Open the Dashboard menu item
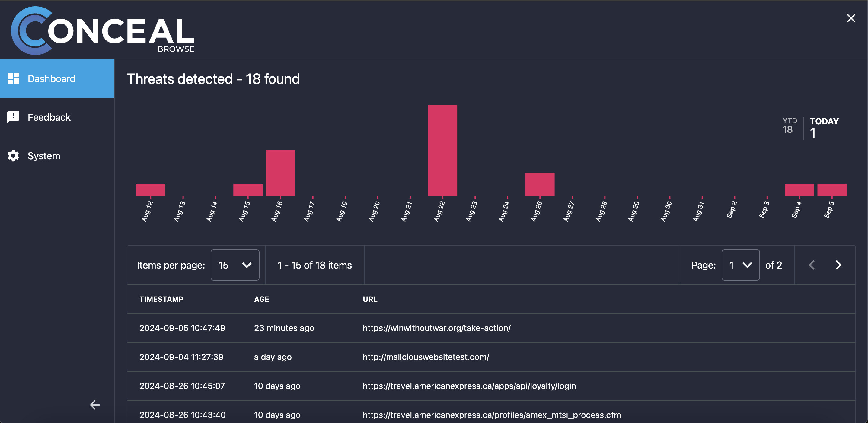868x423 pixels. click(x=57, y=78)
